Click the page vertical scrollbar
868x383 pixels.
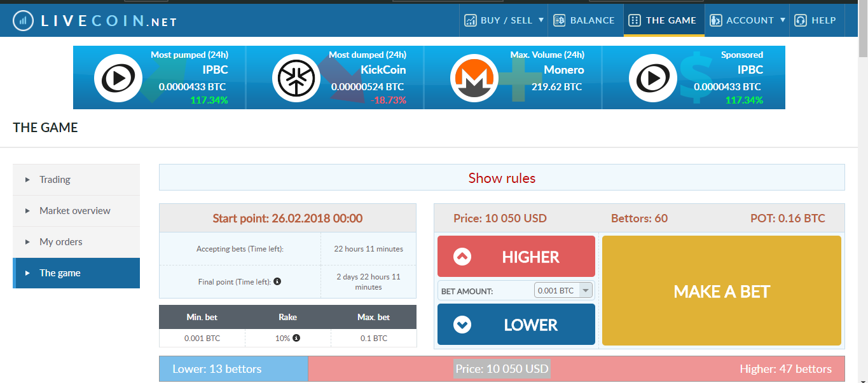pos(862,191)
